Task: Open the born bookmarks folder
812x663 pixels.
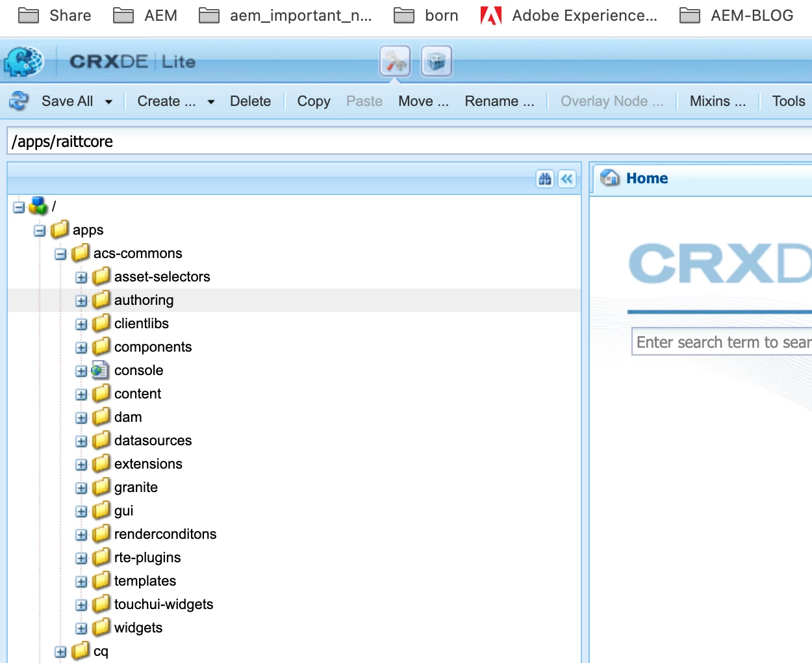Action: point(426,16)
